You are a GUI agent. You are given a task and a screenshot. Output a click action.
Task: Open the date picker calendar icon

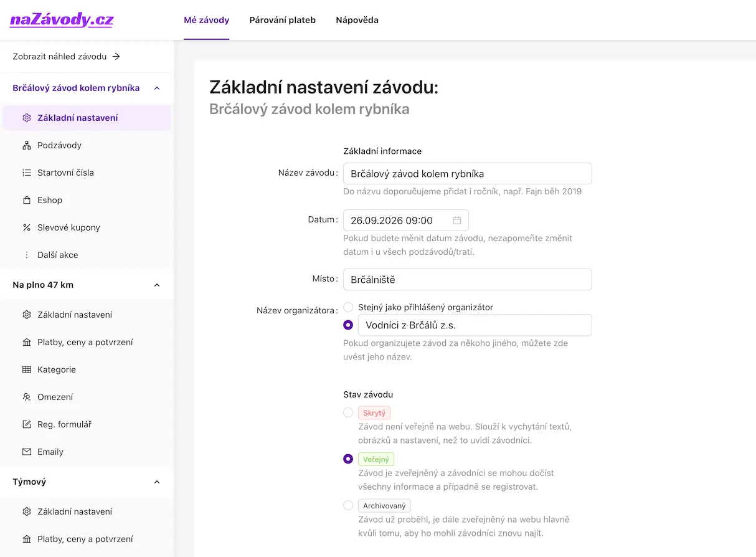[x=457, y=220]
